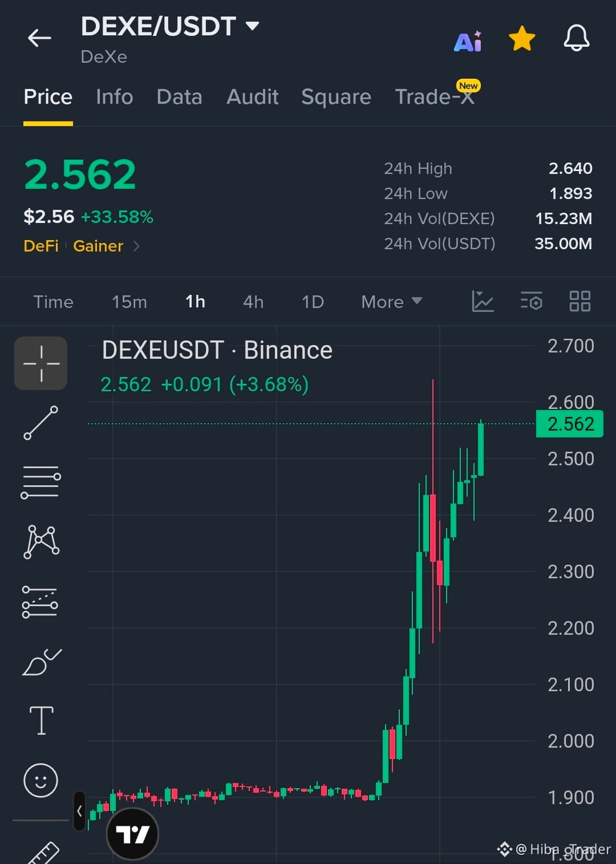Select the ruler measure tool
The image size is (616, 864).
click(43, 853)
